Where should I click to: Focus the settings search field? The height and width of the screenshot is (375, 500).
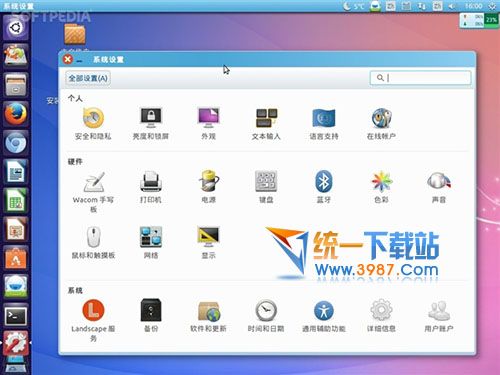click(x=420, y=78)
